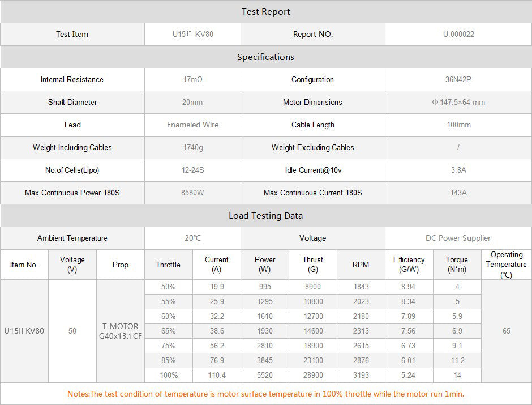Click the 55% throttle cell
This screenshot has width=532, height=405.
coord(168,301)
